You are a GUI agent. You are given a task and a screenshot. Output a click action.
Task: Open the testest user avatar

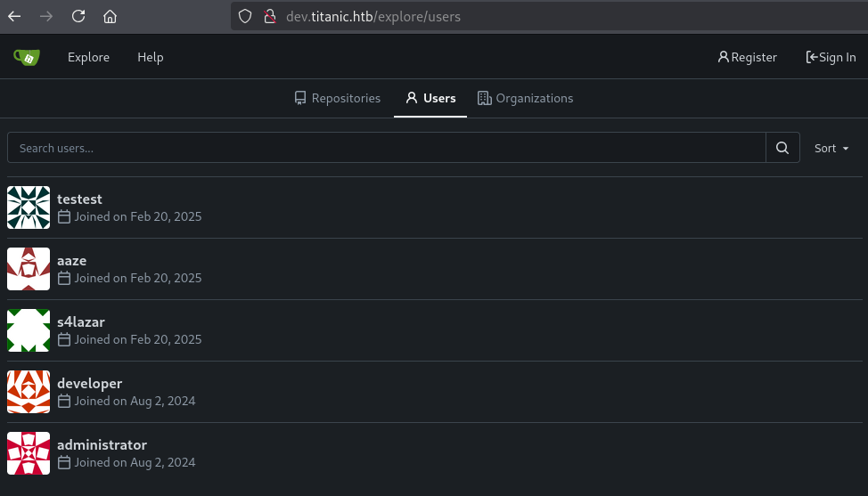pos(29,207)
